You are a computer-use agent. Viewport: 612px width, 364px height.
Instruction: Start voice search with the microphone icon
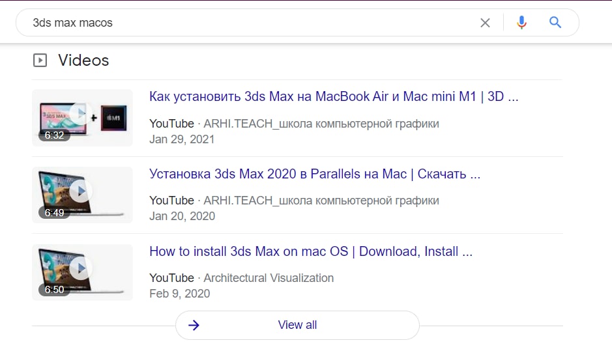pyautogui.click(x=521, y=23)
